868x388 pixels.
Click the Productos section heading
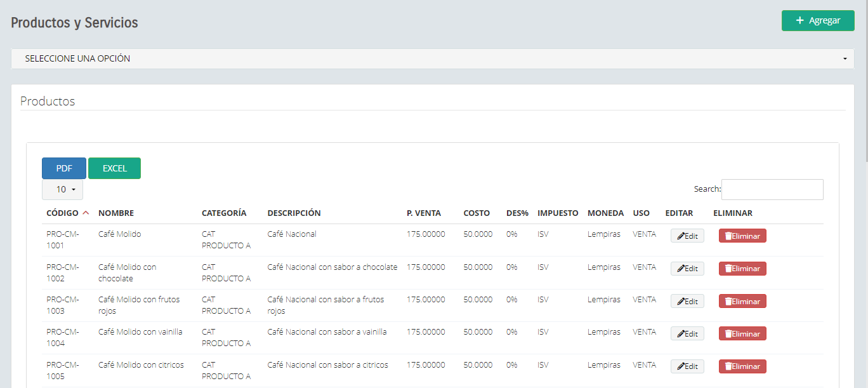point(48,101)
